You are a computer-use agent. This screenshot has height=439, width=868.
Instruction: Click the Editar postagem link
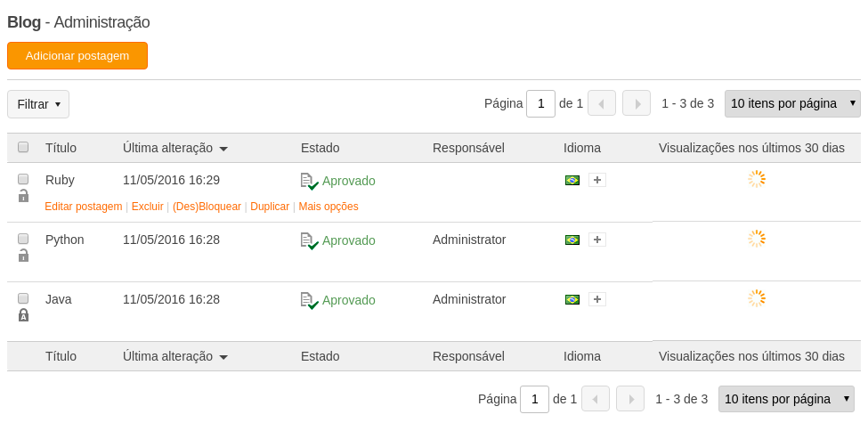tap(84, 207)
